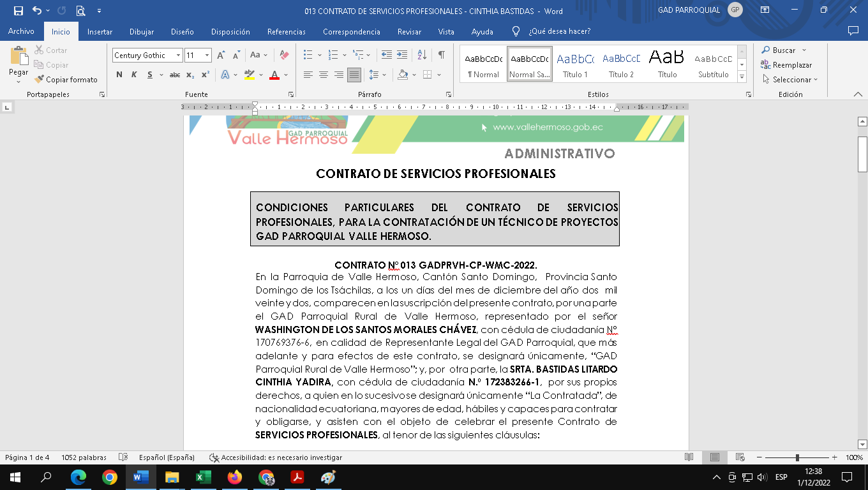The width and height of the screenshot is (868, 490).
Task: Open Excel from the Windows taskbar
Action: [x=204, y=477]
